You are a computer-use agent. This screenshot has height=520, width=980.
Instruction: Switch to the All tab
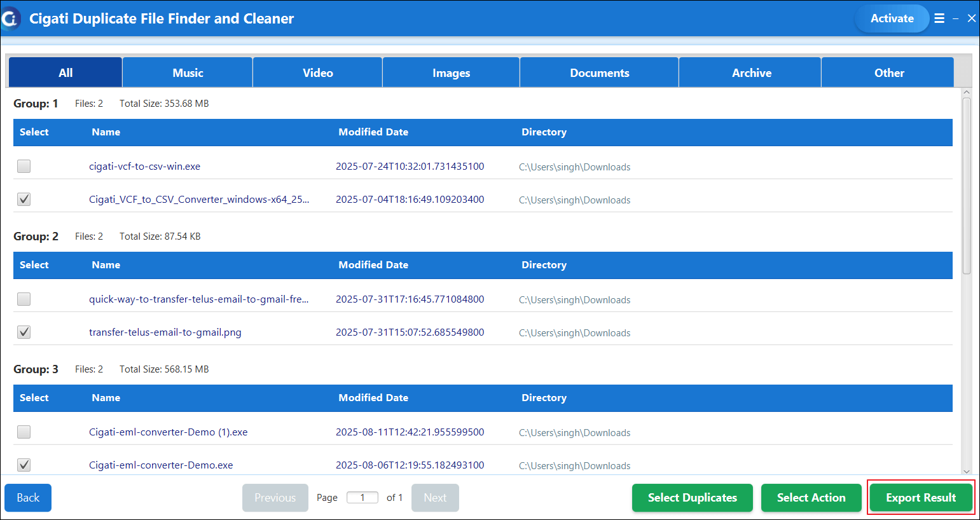pyautogui.click(x=66, y=72)
